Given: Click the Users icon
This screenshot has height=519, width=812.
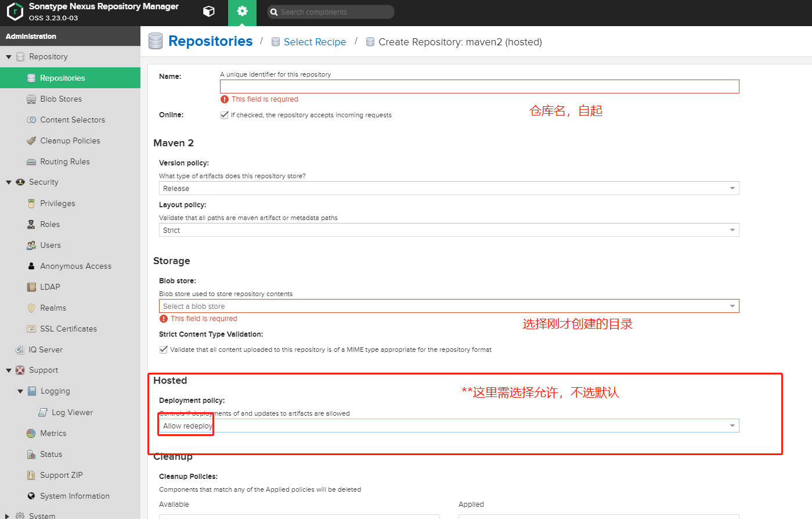Looking at the screenshot, I should click(31, 246).
